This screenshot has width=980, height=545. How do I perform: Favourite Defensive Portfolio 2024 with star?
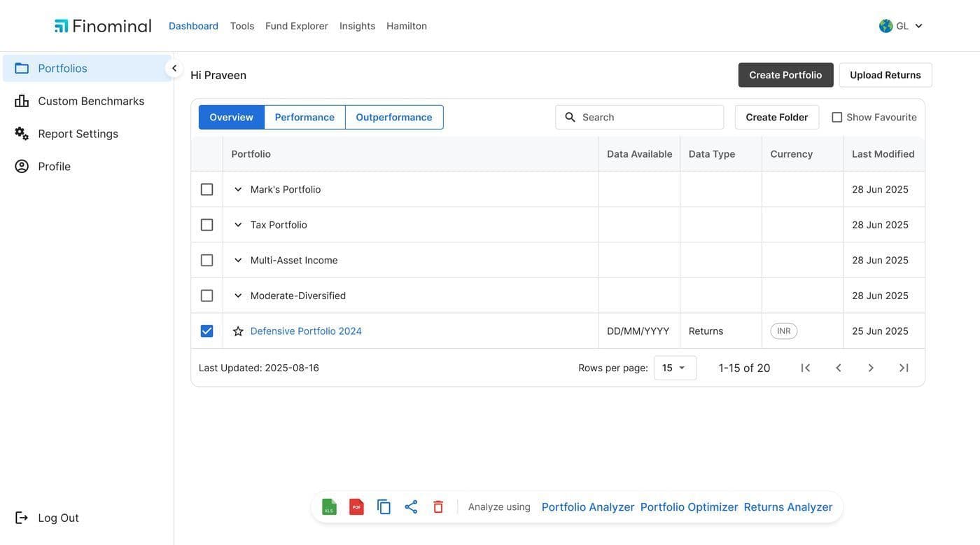coord(238,331)
